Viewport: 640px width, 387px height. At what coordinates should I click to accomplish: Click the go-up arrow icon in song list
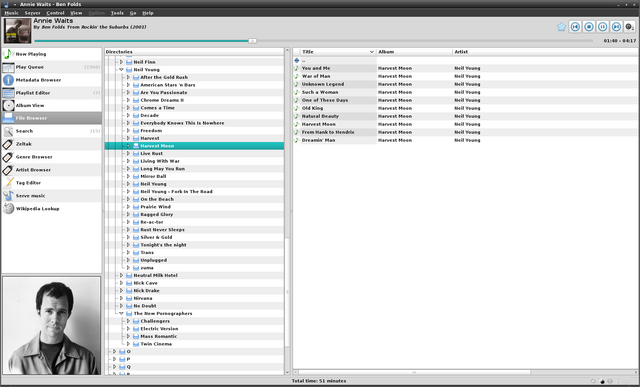coord(297,60)
